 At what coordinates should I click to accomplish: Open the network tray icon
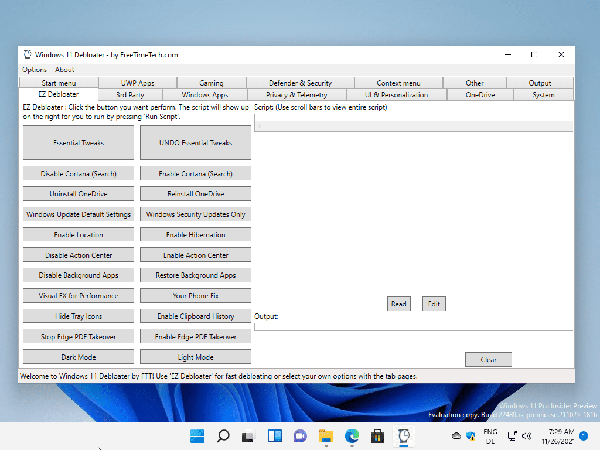click(x=512, y=436)
